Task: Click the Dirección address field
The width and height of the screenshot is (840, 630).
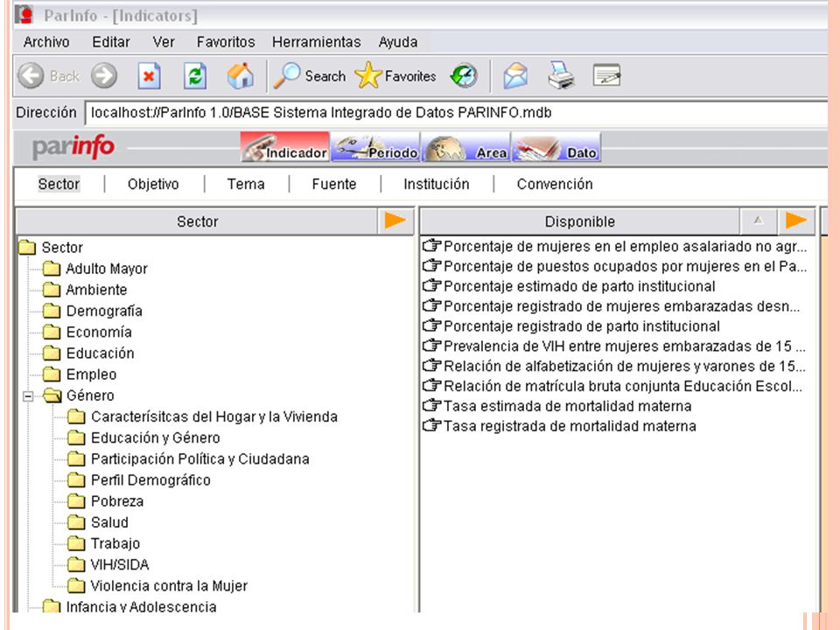Action: click(x=456, y=113)
